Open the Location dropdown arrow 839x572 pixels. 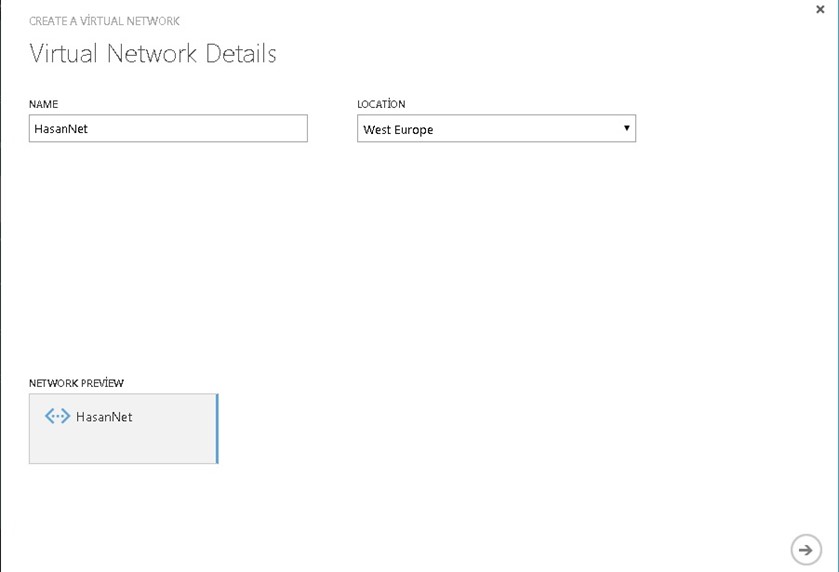[x=626, y=128]
